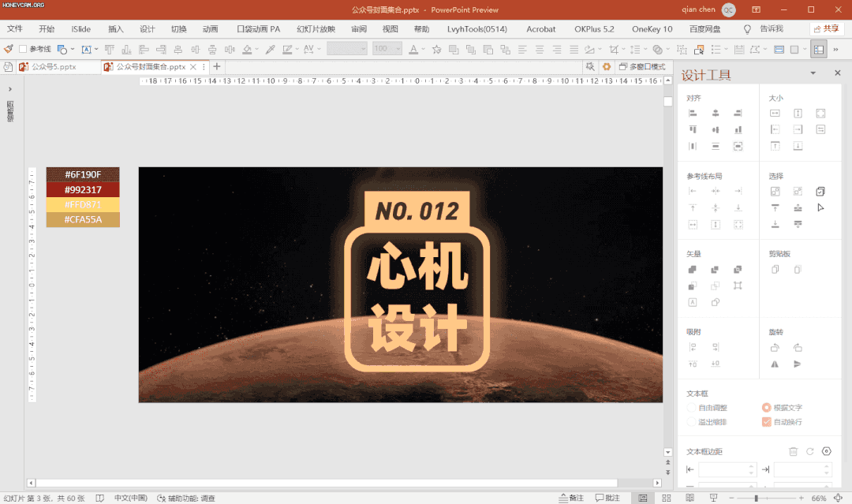Click the delete trash icon beside 文本框边距
The height and width of the screenshot is (504, 852).
pyautogui.click(x=794, y=451)
